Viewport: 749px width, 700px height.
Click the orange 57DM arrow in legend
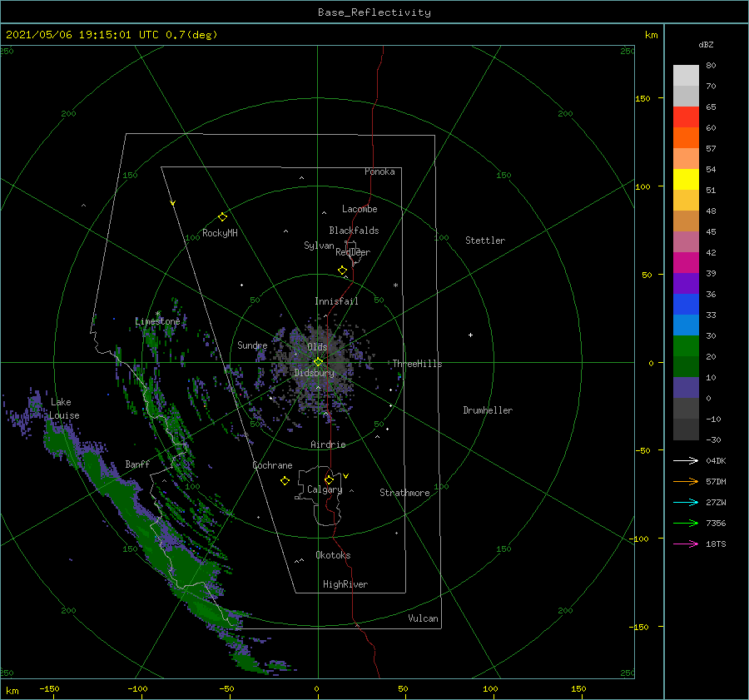click(x=686, y=482)
